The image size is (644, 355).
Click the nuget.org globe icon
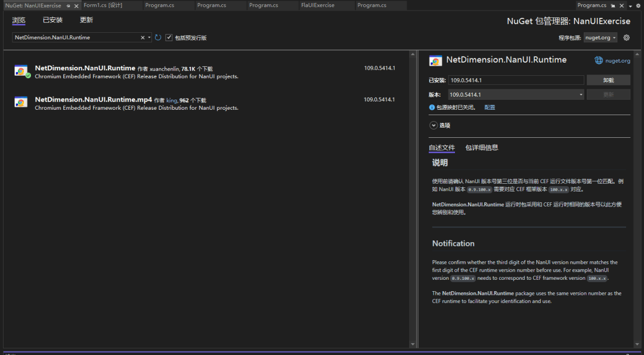(599, 60)
